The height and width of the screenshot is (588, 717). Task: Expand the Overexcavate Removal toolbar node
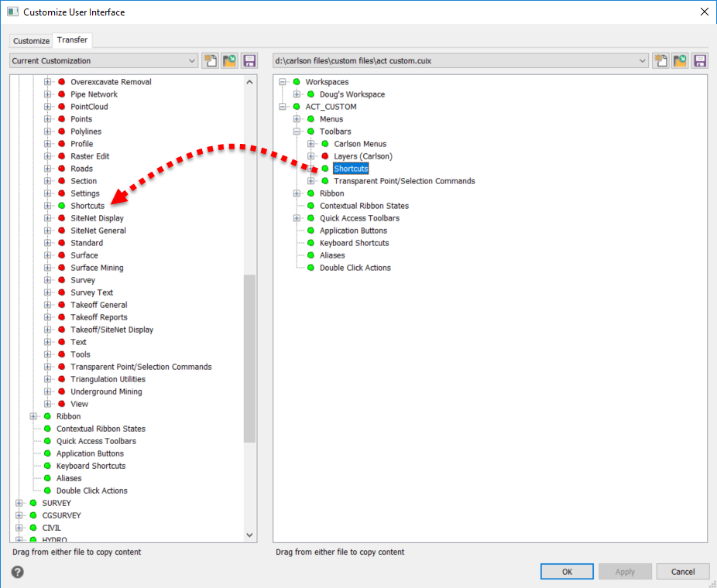[x=47, y=82]
